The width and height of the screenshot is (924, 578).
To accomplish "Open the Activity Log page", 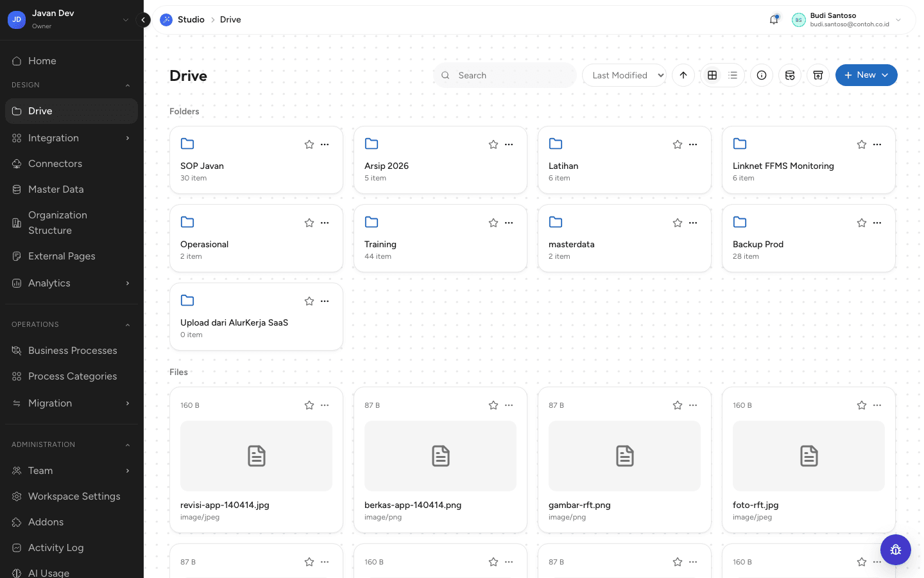I will click(x=71, y=548).
